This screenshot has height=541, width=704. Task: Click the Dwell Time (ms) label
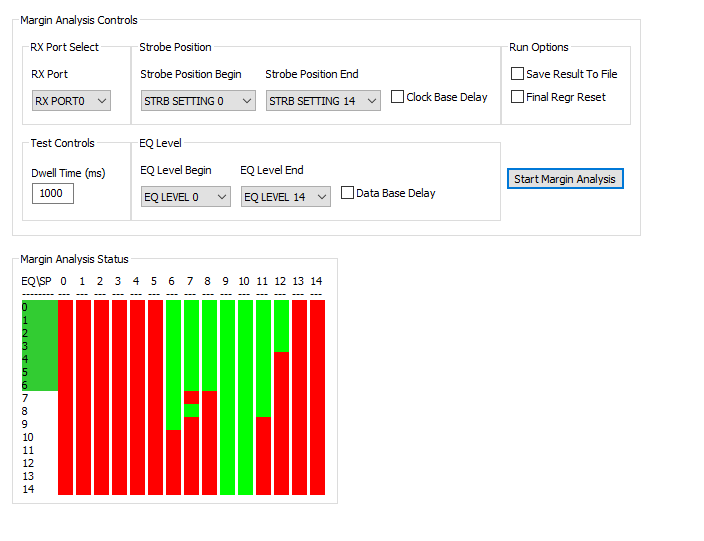pyautogui.click(x=68, y=173)
